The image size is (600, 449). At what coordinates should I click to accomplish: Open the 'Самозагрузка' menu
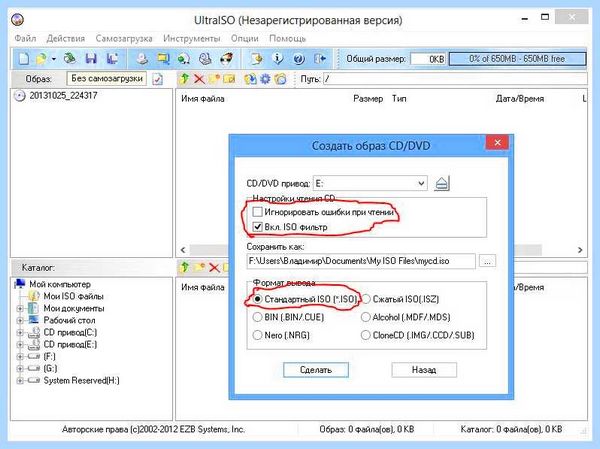coord(124,39)
